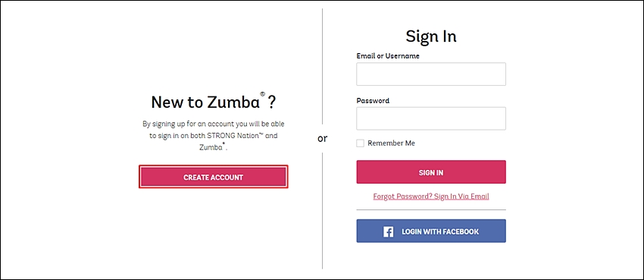Click the Password field label
Viewport: 644px width, 280px height.
click(x=373, y=101)
